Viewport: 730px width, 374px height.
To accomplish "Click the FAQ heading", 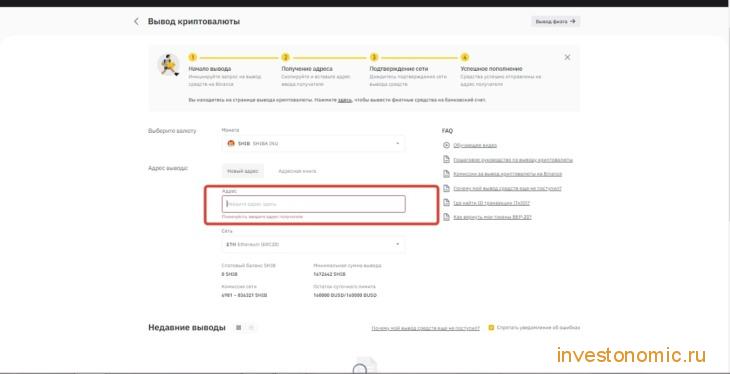I will [x=447, y=131].
